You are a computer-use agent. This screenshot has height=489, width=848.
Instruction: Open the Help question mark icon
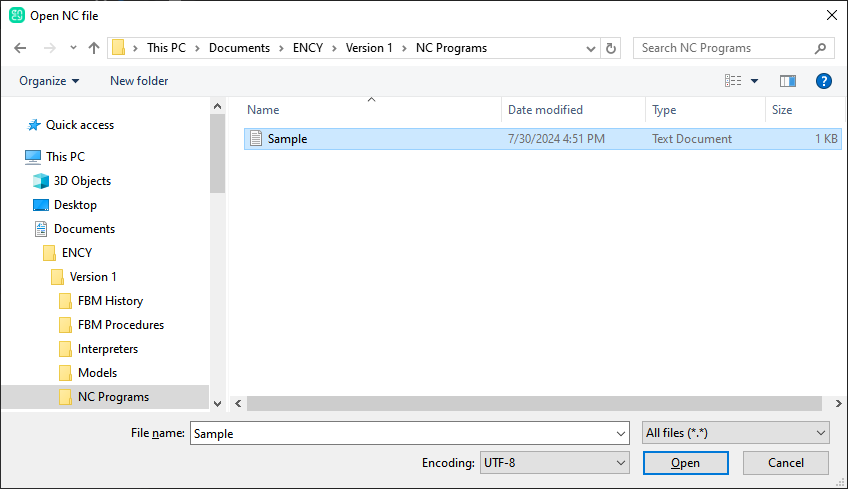coord(823,81)
